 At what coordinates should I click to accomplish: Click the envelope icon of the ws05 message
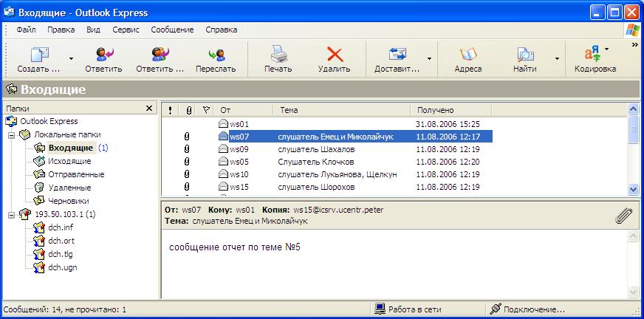223,162
